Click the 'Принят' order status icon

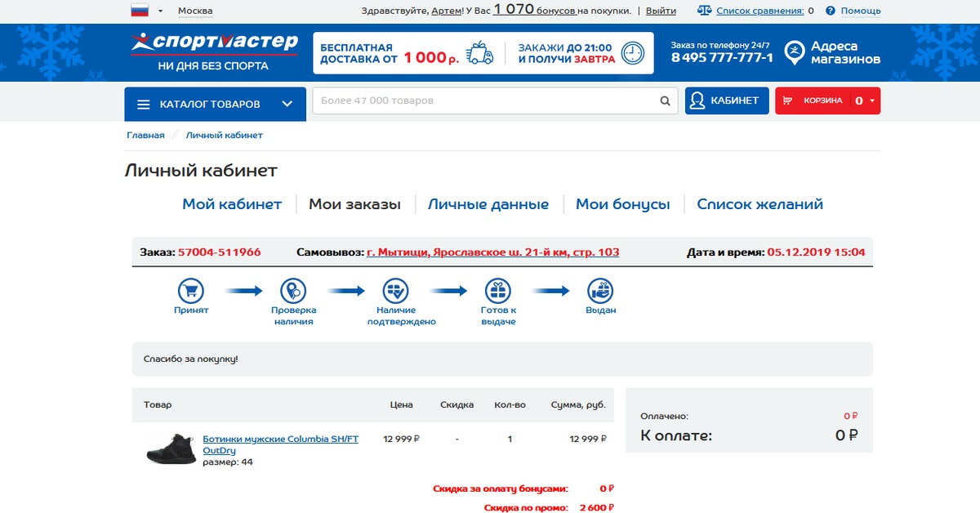[191, 291]
